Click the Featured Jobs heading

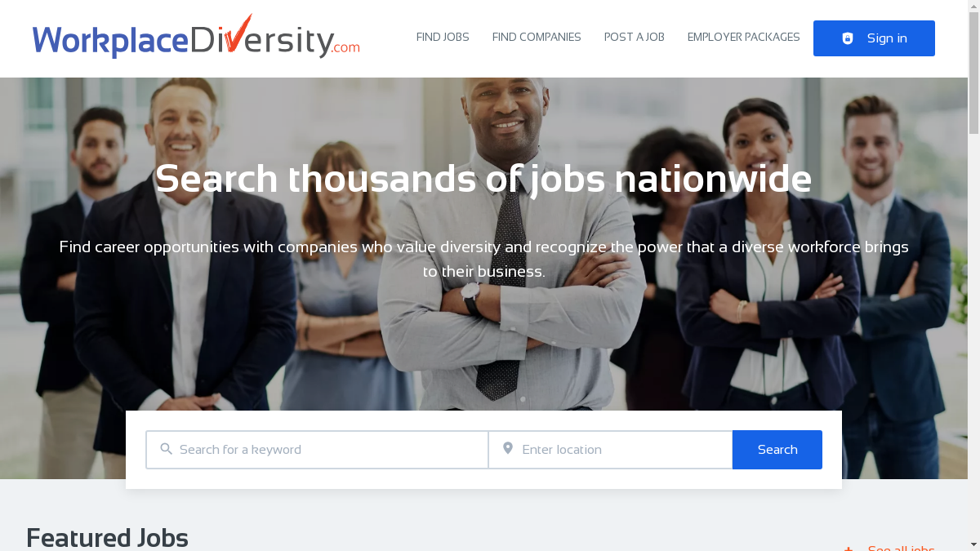pos(107,538)
